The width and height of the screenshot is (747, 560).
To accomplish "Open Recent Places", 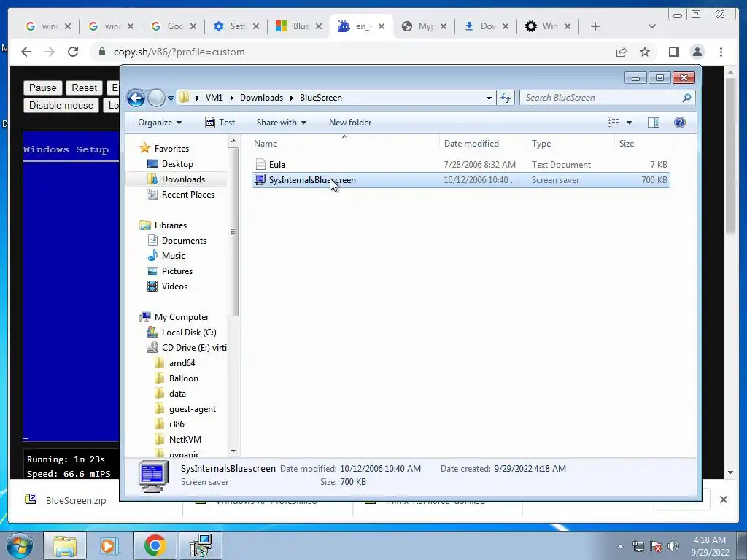I will [x=181, y=194].
